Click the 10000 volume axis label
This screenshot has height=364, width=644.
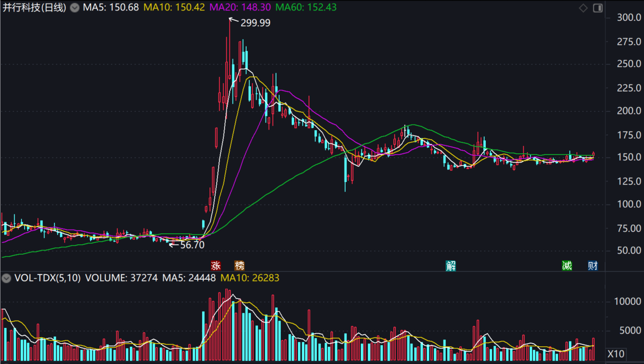point(627,302)
